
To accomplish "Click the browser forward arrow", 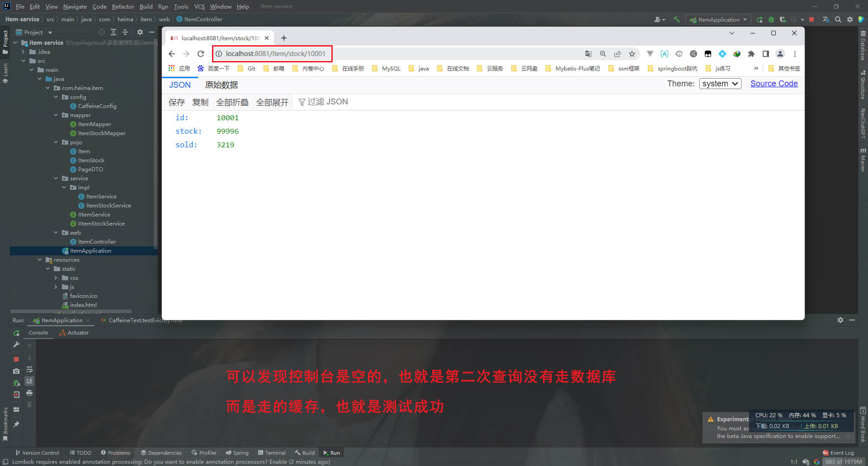I will click(x=186, y=54).
